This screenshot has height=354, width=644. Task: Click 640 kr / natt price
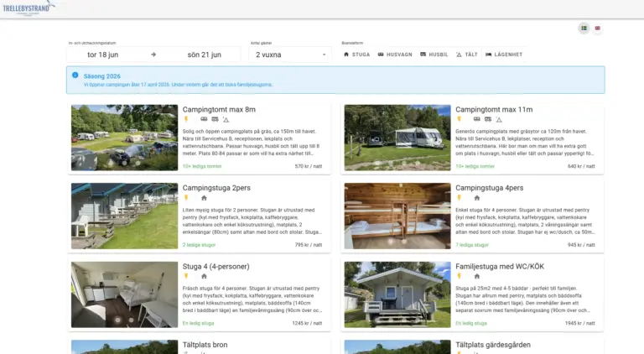tap(581, 166)
